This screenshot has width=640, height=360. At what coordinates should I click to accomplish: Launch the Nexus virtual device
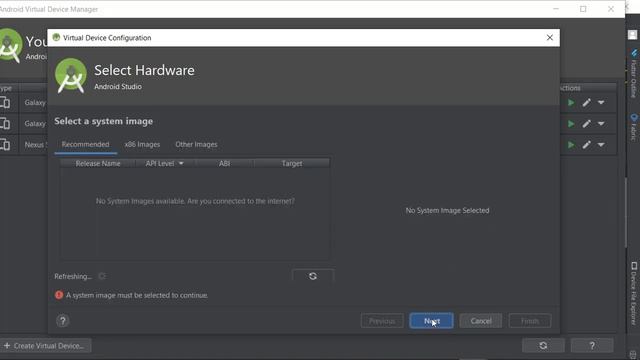(x=571, y=145)
